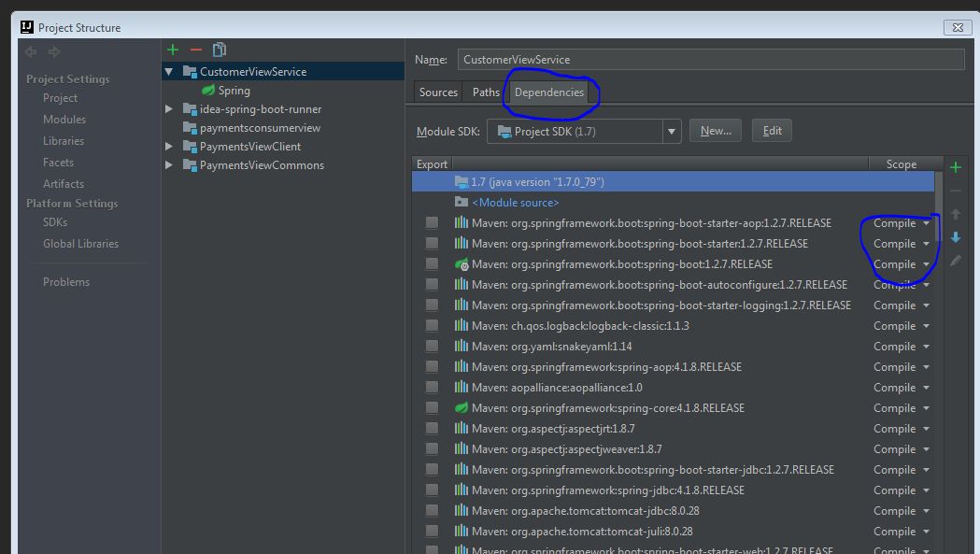Tick Export for spring-boot-starter:1.2.7
This screenshot has height=554, width=980.
(432, 243)
